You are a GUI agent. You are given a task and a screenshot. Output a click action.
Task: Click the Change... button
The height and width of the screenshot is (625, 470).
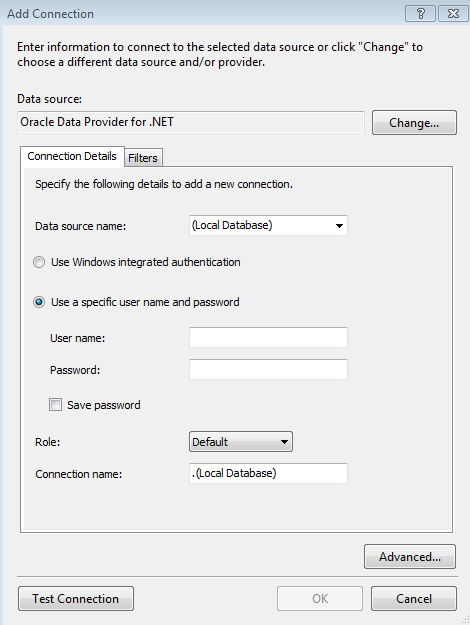pyautogui.click(x=414, y=123)
